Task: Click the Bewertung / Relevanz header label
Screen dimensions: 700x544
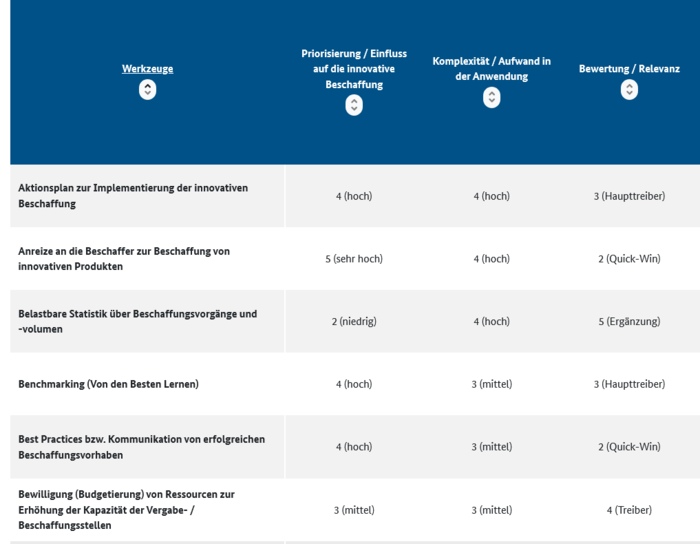Action: 629,69
